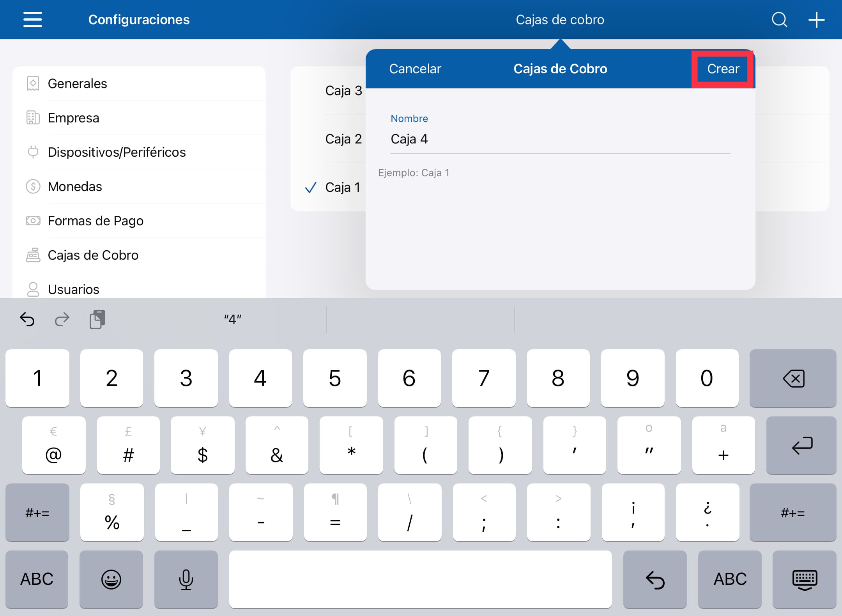Tap the Usuarios person icon
The image size is (842, 616).
33,289
